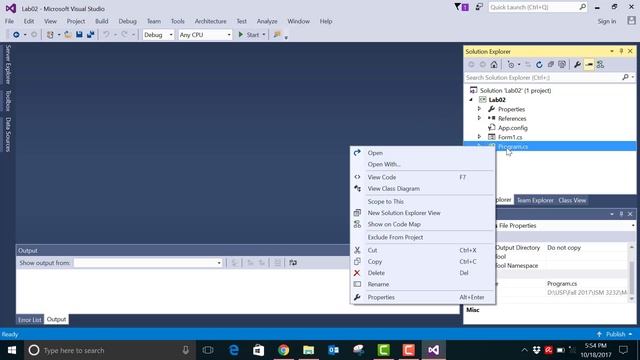This screenshot has width=640, height=360.
Task: Expand the Form1.cs node
Action: click(x=479, y=137)
